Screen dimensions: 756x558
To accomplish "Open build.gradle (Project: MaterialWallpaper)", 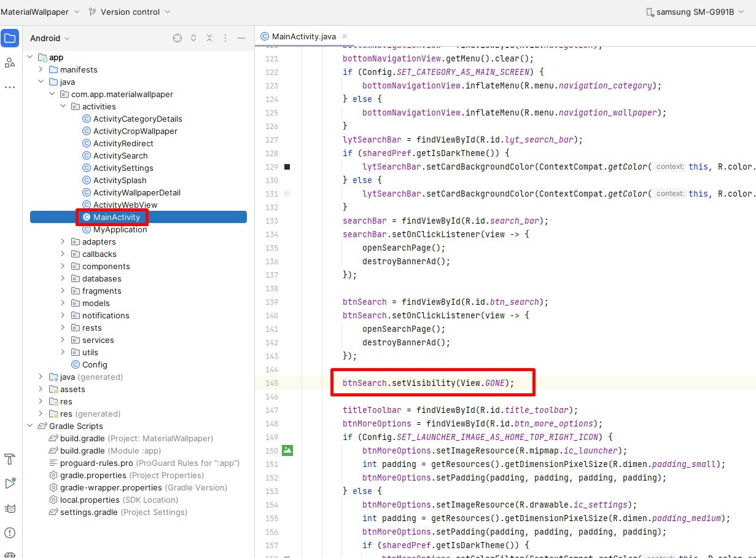I will pyautogui.click(x=136, y=438).
